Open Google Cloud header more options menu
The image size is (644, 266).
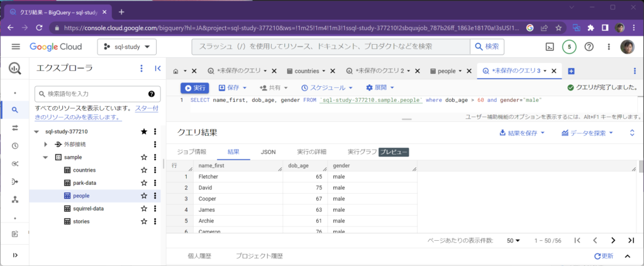(609, 47)
